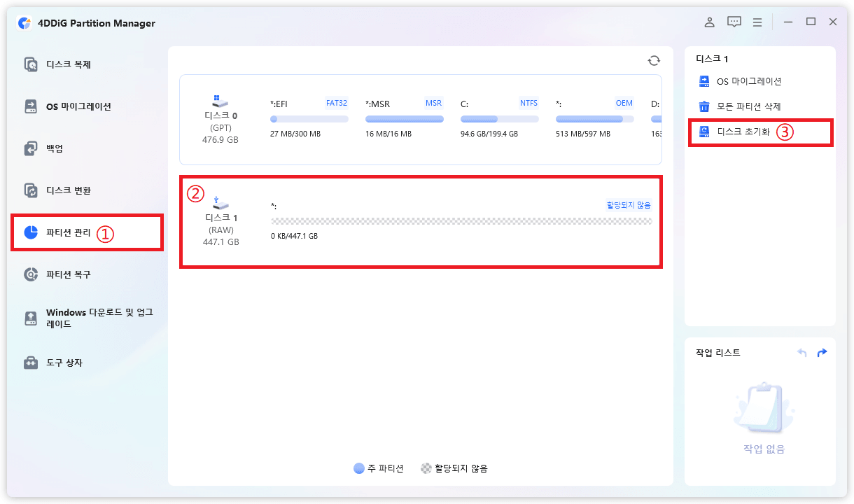Click the 파티션 복구 sidebar icon
854x504 pixels.
point(31,274)
